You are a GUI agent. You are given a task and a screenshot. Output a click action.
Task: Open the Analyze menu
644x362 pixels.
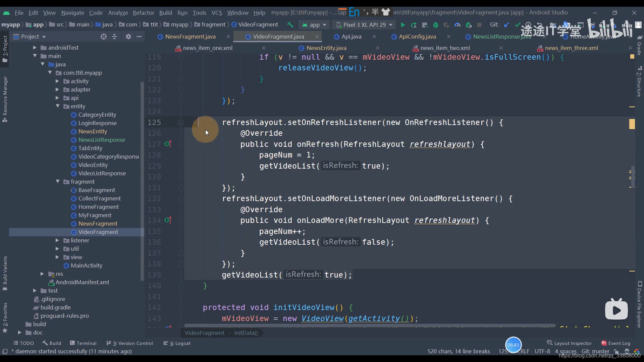coord(118,13)
